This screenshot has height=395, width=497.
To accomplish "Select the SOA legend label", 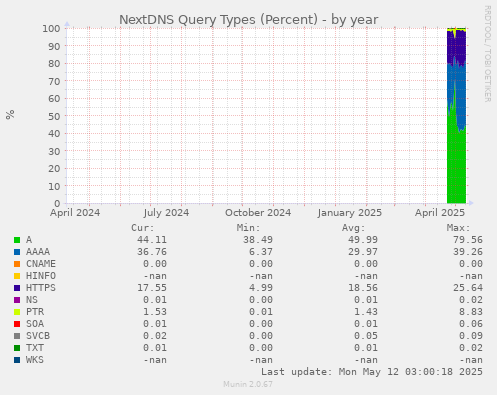I will coord(35,324).
